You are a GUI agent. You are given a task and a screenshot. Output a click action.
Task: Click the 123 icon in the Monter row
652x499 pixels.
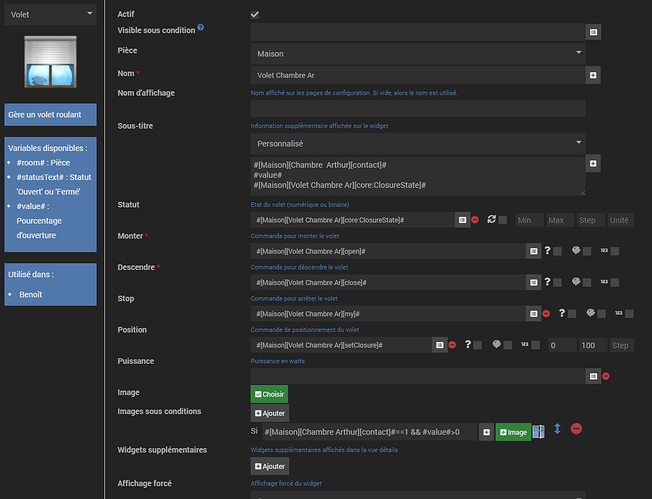(604, 250)
